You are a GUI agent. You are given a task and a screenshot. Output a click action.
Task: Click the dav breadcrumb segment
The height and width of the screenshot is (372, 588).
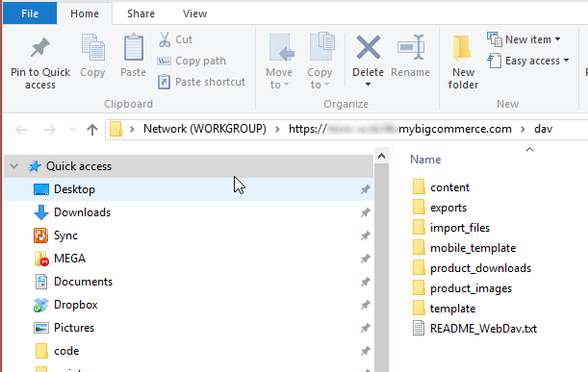543,129
